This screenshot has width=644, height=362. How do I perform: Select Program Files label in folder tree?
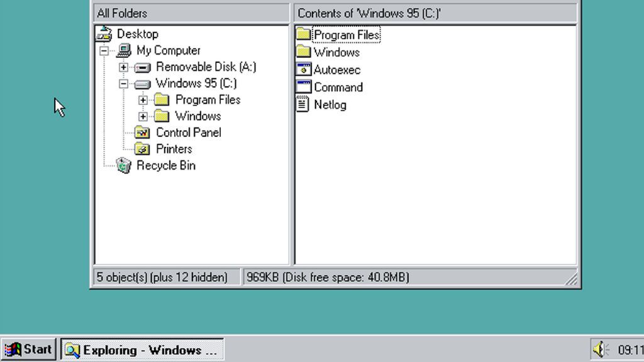click(x=208, y=100)
